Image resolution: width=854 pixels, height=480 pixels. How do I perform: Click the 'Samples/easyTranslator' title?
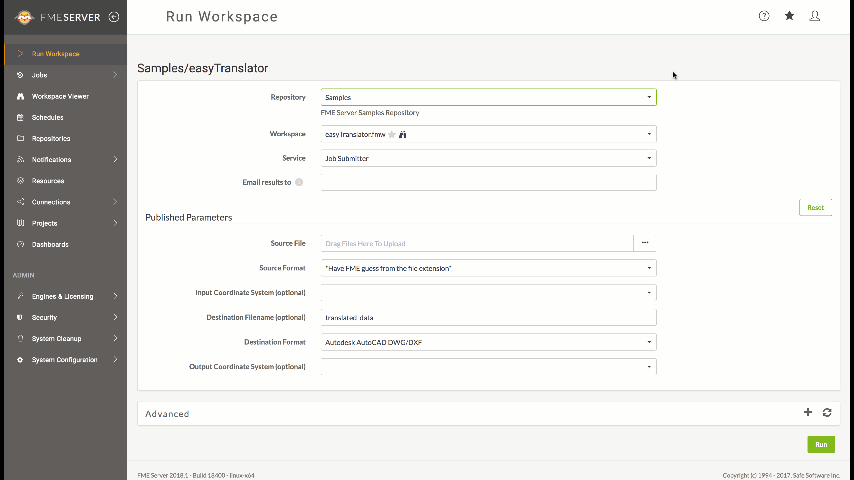pos(203,68)
